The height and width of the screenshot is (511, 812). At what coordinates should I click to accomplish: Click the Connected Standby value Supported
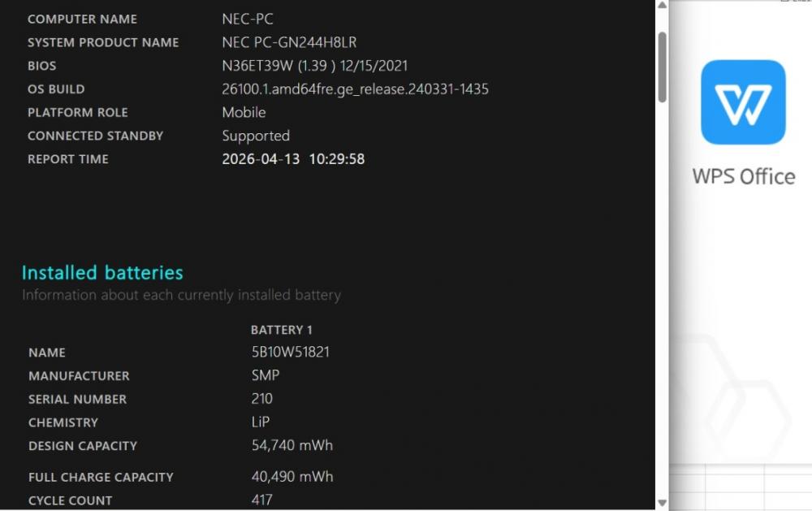[256, 136]
